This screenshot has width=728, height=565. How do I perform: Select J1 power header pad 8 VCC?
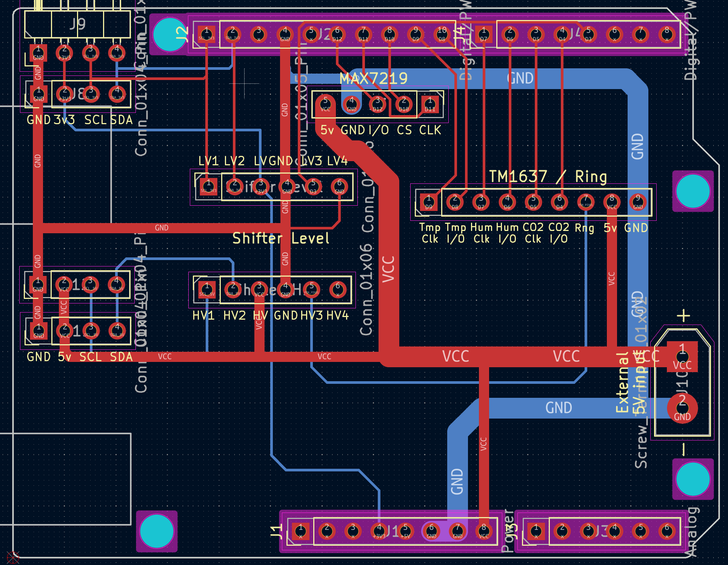tap(483, 531)
